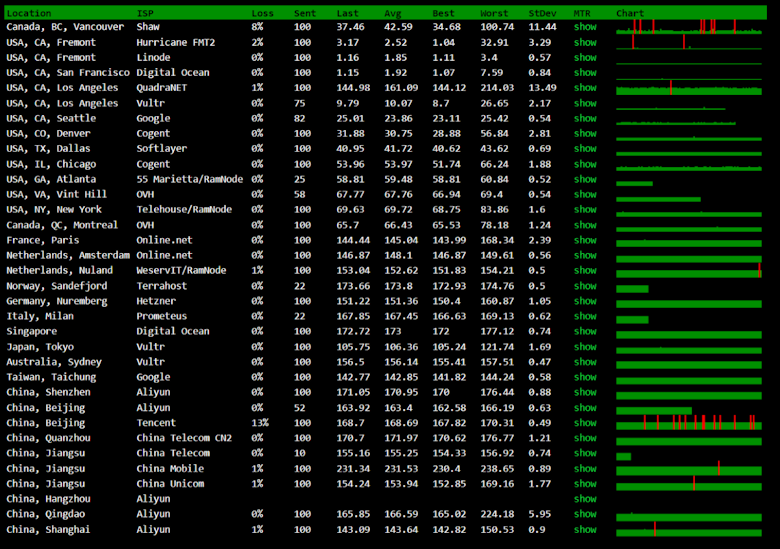The height and width of the screenshot is (549, 780).
Task: Open latency chart for Jiangsu China Mobile
Action: click(689, 469)
